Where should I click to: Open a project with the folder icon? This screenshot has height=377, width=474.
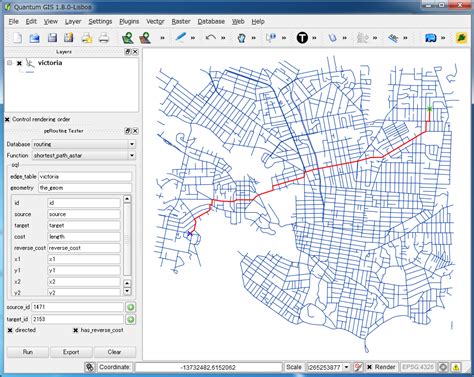tap(34, 38)
